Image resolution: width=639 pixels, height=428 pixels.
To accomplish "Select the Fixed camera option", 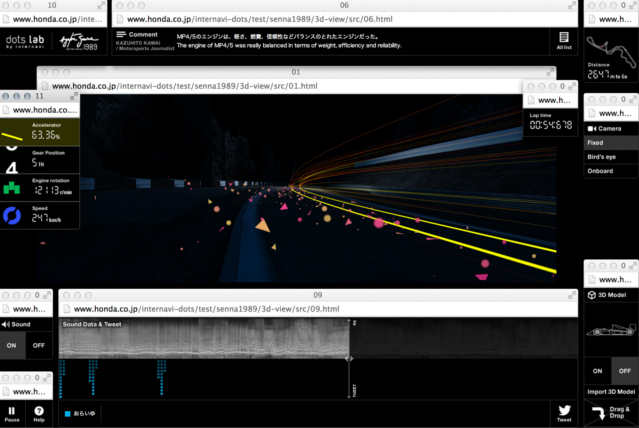I will [x=611, y=143].
